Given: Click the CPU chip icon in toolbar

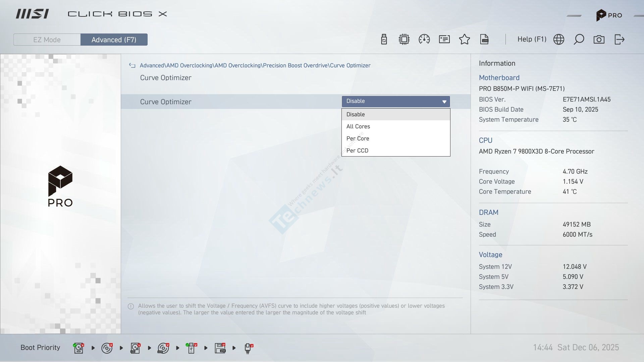Looking at the screenshot, I should coord(404,40).
